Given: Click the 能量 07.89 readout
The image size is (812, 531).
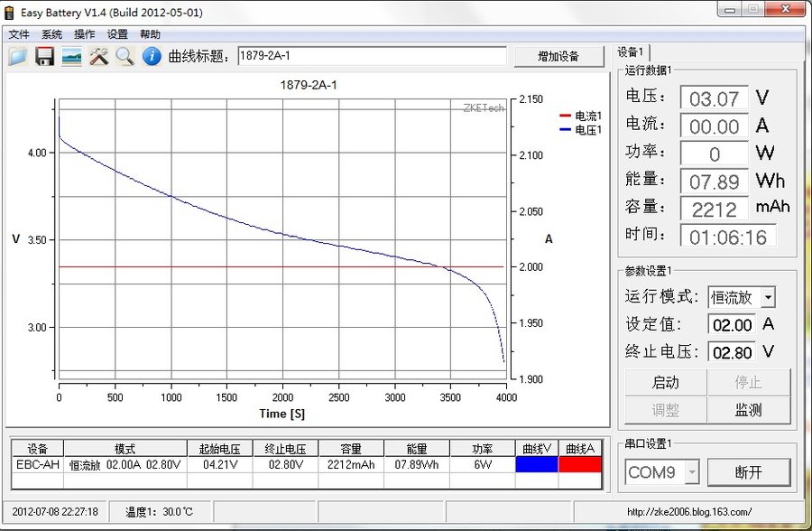Looking at the screenshot, I should coord(715,182).
